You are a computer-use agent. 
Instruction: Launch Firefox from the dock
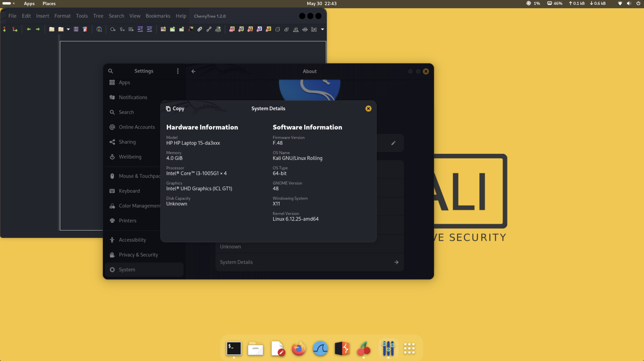point(299,348)
